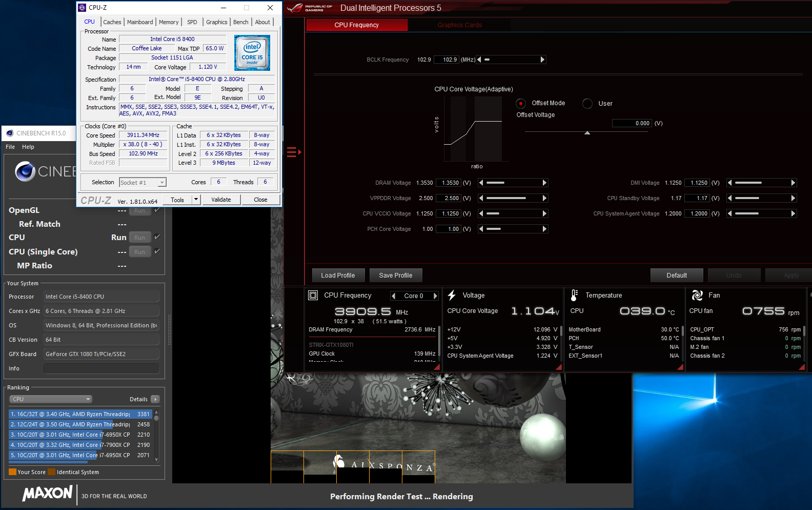Switch to the Memory tab in CPU-Z

(169, 22)
